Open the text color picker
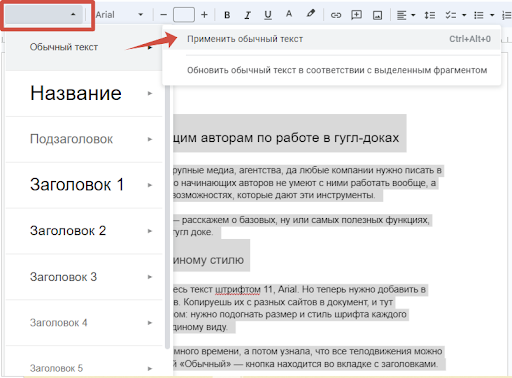The width and height of the screenshot is (512, 378). 289,14
